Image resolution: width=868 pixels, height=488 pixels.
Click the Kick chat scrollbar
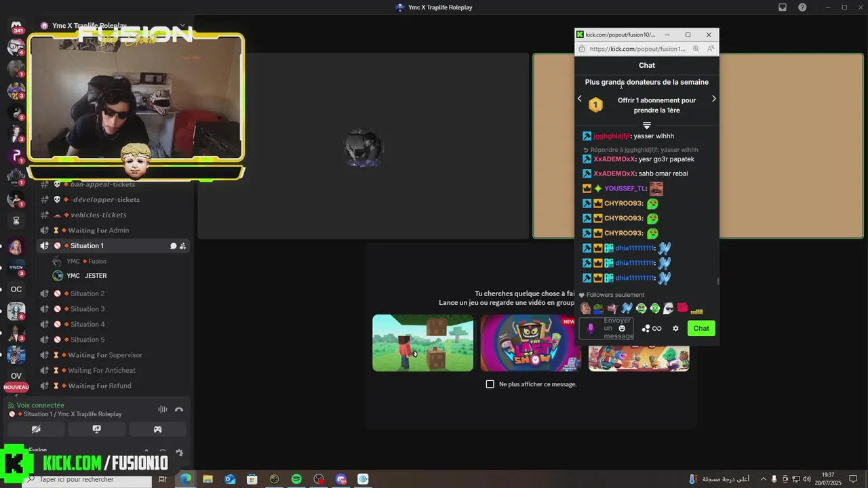tap(717, 281)
